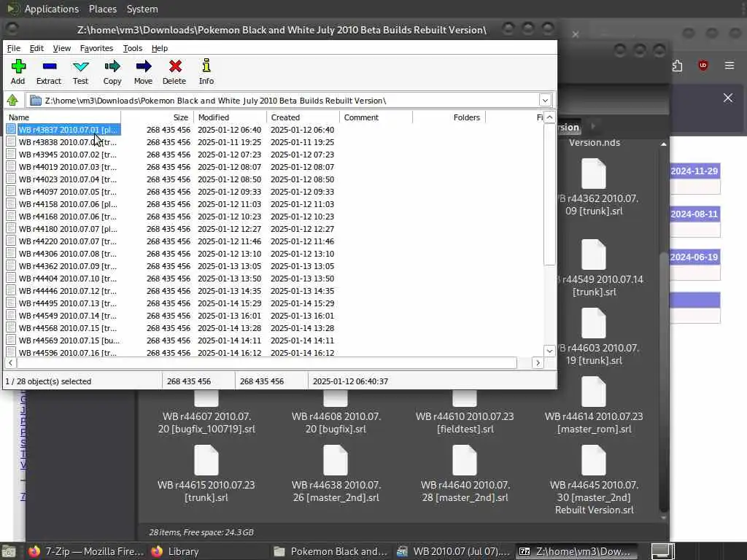747x560 pixels.
Task: Sort by the Folders column header
Action: pyautogui.click(x=449, y=117)
